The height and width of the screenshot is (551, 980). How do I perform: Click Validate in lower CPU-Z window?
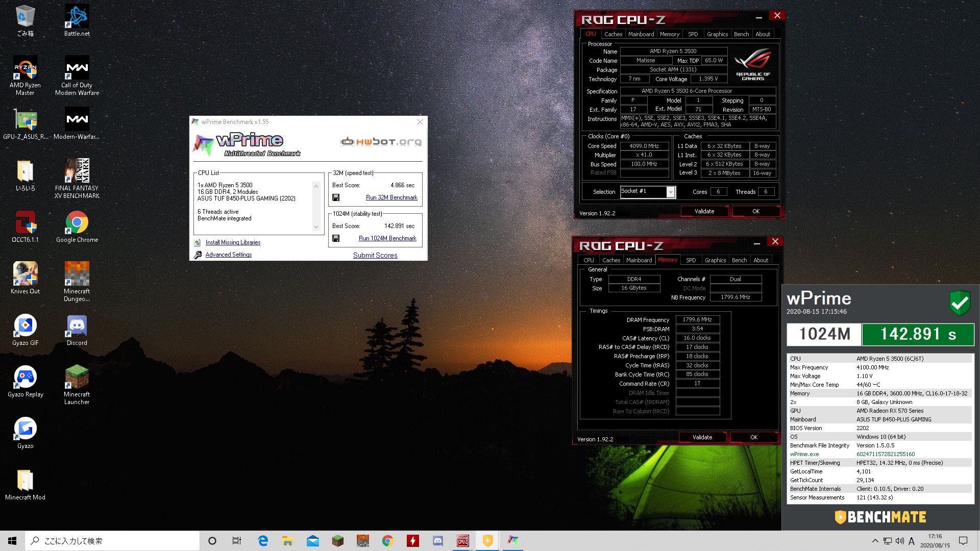(x=702, y=437)
